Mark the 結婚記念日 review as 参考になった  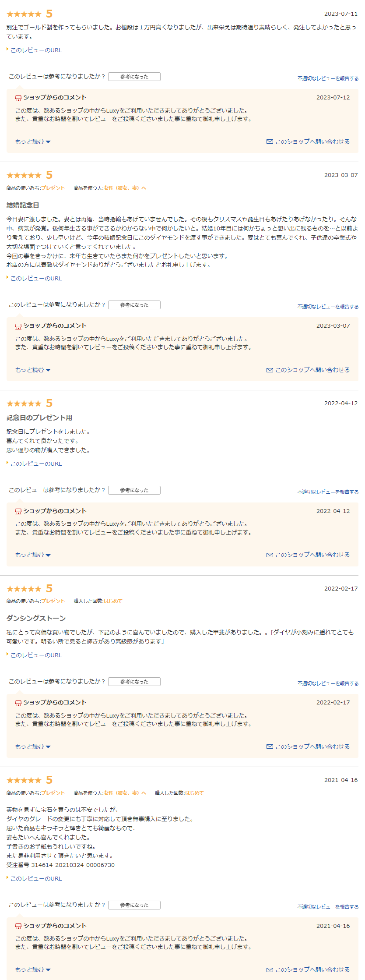(x=134, y=305)
